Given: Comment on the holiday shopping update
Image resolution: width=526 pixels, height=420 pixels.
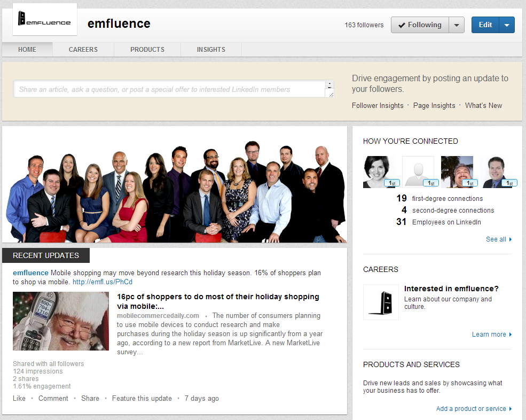Looking at the screenshot, I should 53,398.
